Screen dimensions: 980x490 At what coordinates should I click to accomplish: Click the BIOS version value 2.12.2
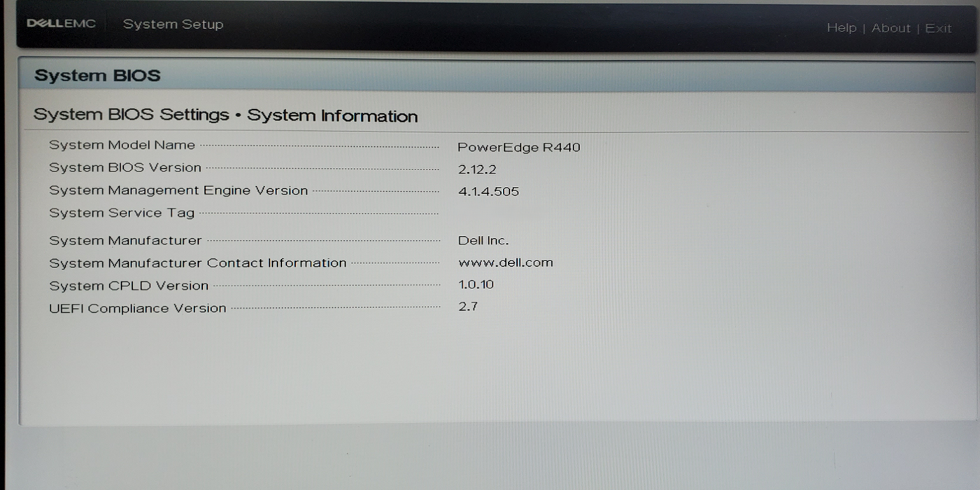click(477, 169)
